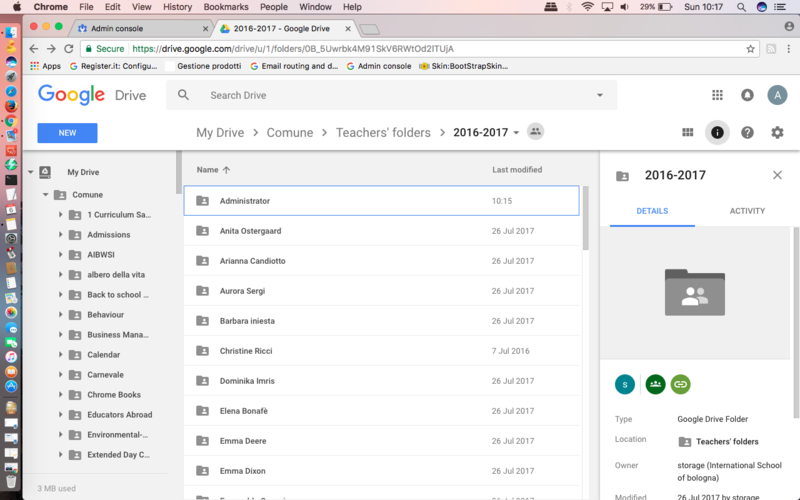Click the storage user S avatar
Viewport: 800px width, 500px height.
pyautogui.click(x=625, y=384)
